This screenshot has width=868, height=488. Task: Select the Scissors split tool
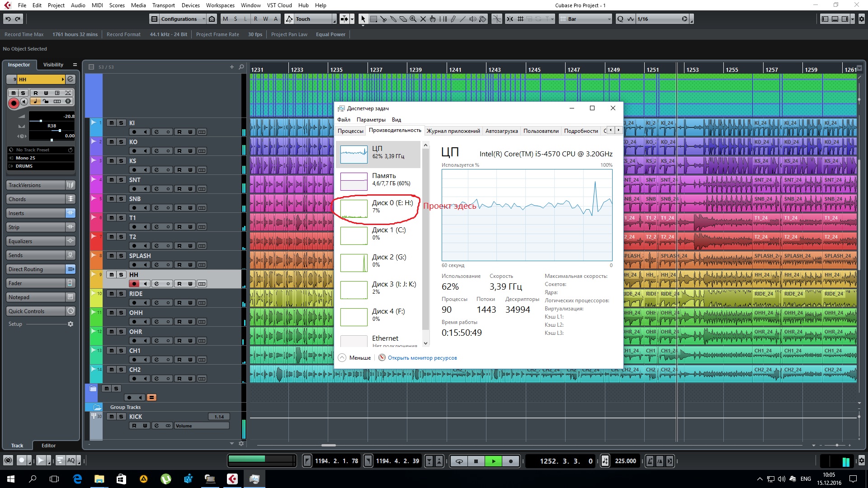[x=383, y=19]
